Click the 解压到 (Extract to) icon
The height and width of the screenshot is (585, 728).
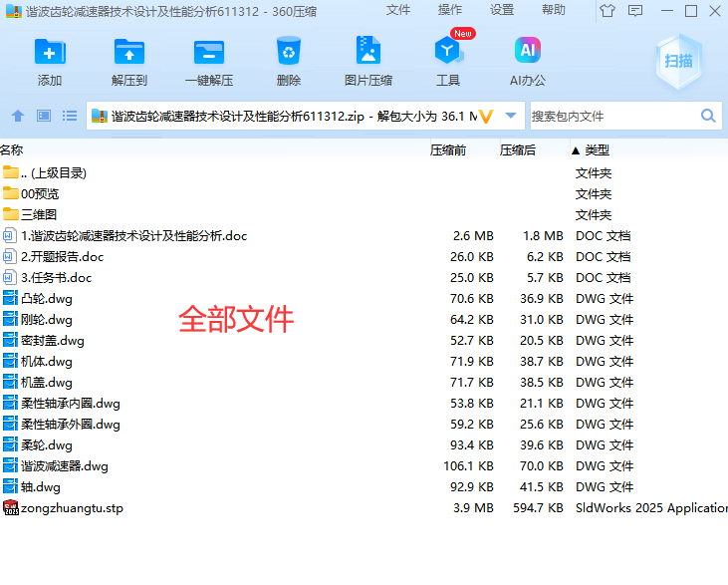[x=129, y=52]
